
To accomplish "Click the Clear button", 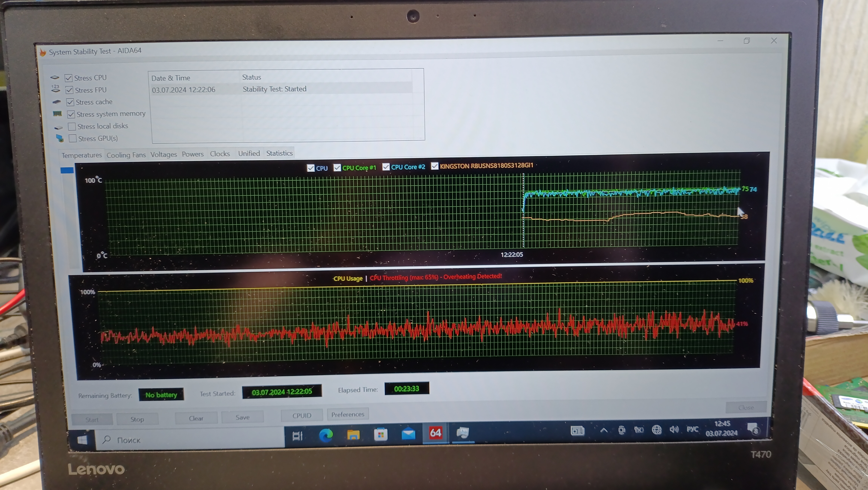I will tap(196, 418).
